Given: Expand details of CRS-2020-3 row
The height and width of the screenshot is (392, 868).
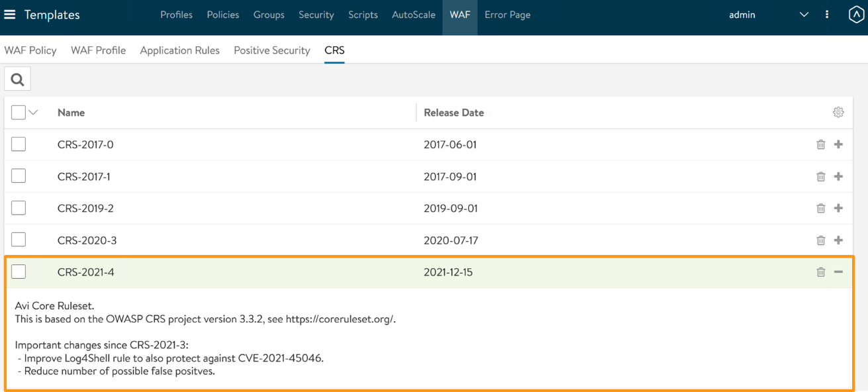Looking at the screenshot, I should [x=839, y=240].
